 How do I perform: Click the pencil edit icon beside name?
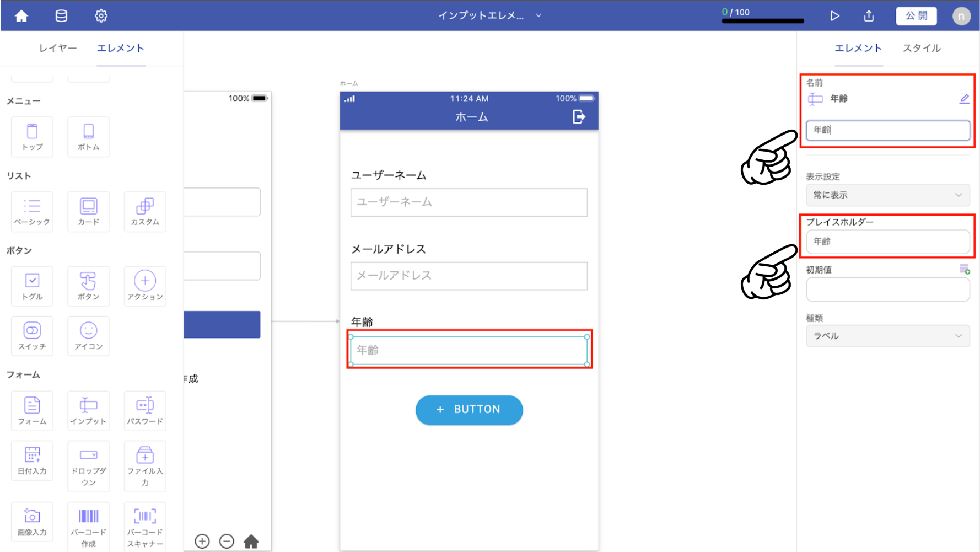(964, 99)
